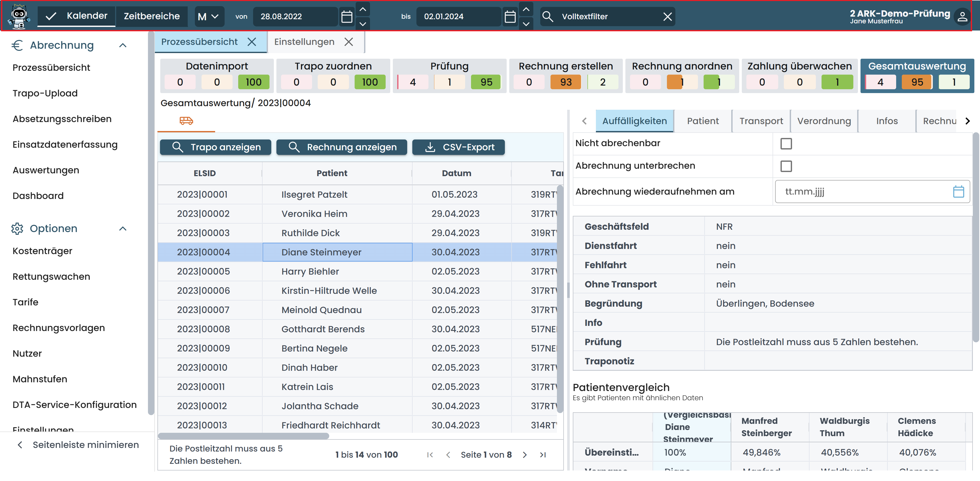Open the 'M' period dropdown

point(209,17)
